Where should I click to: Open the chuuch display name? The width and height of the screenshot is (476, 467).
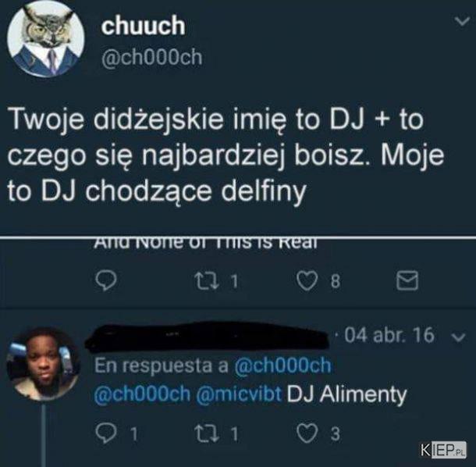[143, 25]
